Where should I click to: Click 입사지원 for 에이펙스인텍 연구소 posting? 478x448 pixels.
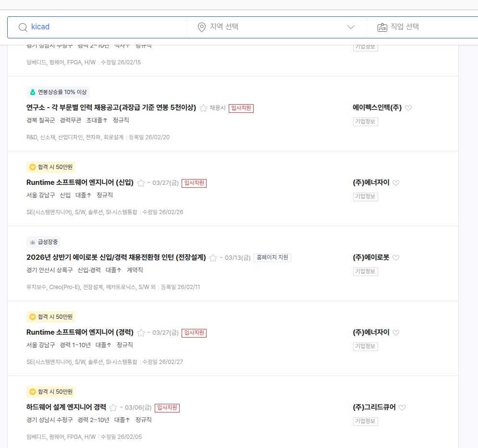(x=241, y=108)
